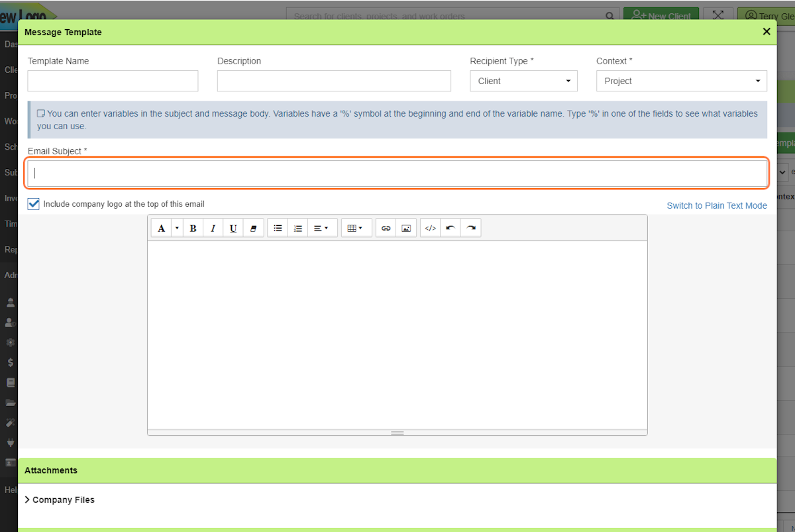The image size is (795, 532).
Task: Disable company logo at top of email
Action: click(x=33, y=203)
